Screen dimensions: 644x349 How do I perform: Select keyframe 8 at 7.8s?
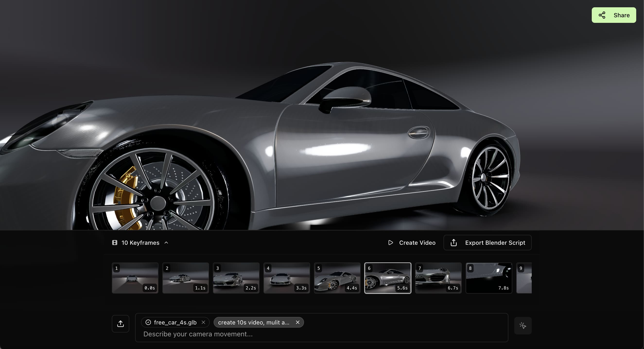[x=489, y=278]
